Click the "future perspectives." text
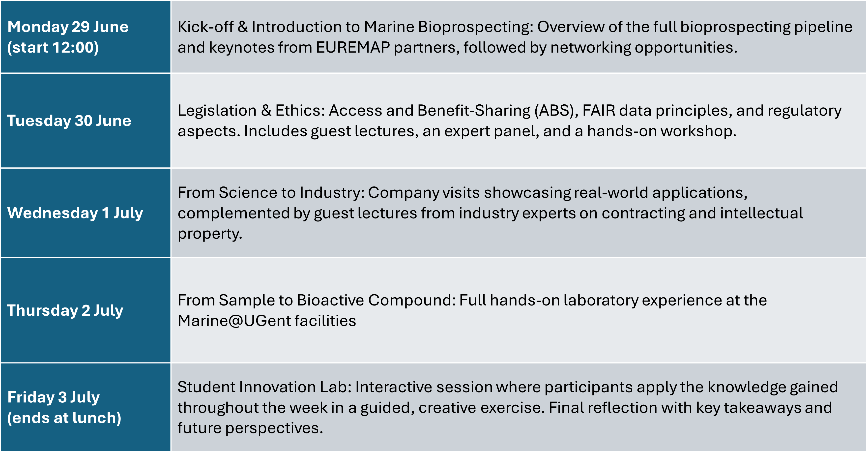Viewport: 868px width, 453px height. coord(250,428)
